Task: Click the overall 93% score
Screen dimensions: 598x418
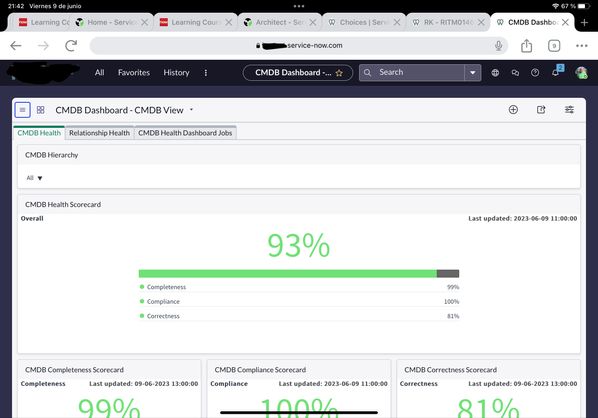Action: (x=299, y=245)
